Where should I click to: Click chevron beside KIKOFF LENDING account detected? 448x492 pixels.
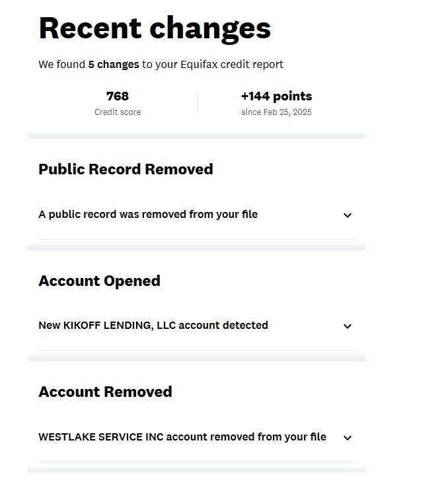point(348,326)
